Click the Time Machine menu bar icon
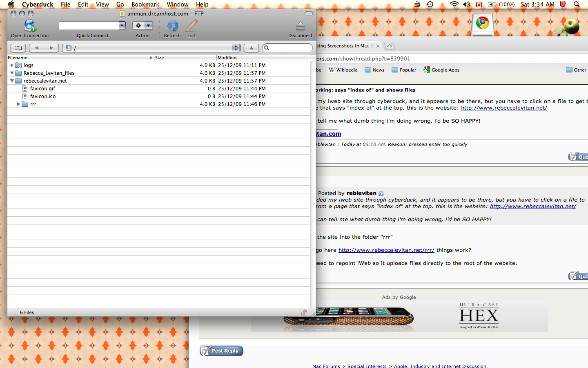Image resolution: width=588 pixels, height=368 pixels. coord(430,4)
